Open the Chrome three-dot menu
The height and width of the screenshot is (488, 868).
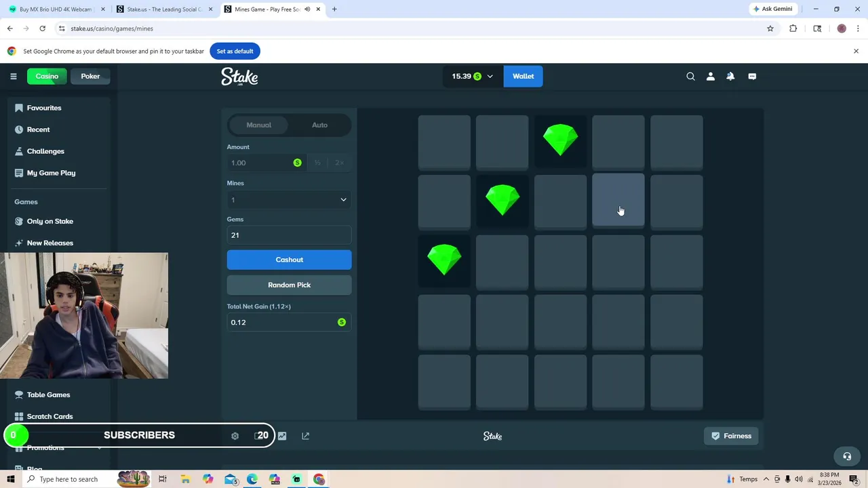click(x=859, y=28)
